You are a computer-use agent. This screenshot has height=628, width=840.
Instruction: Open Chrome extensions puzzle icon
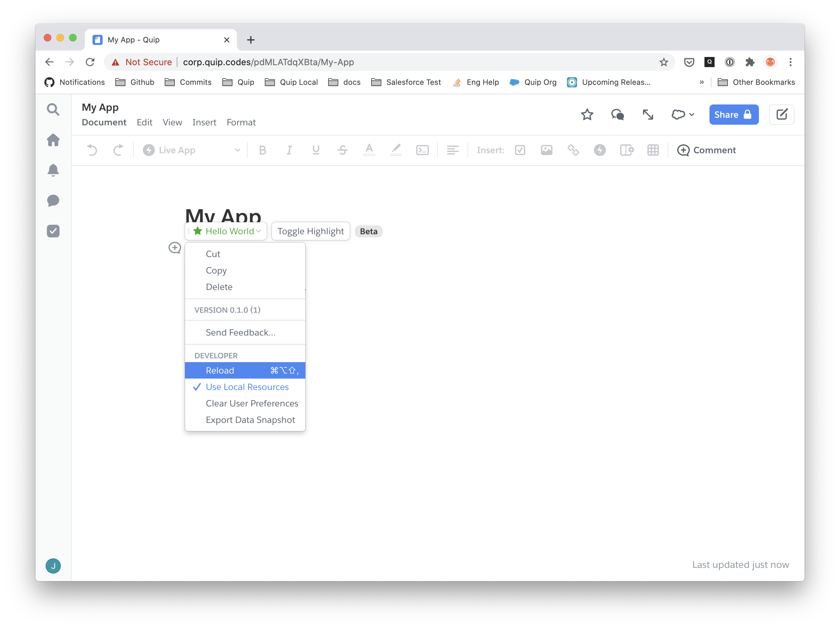(x=750, y=62)
